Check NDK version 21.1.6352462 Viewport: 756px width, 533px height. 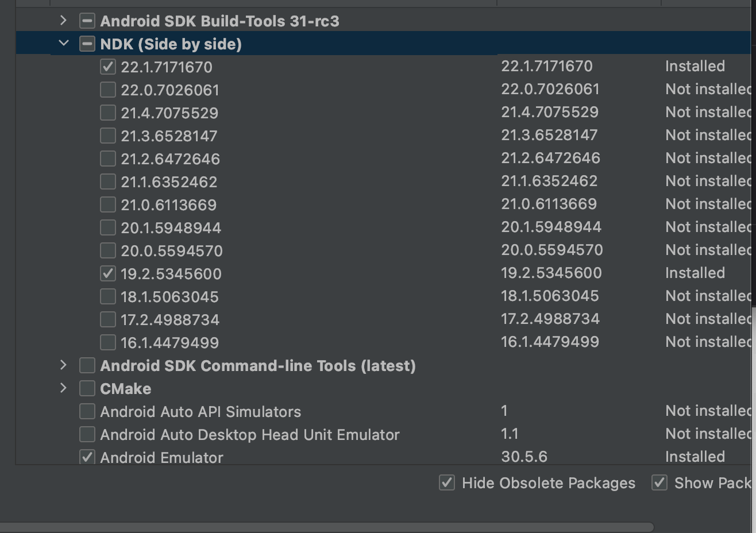(x=108, y=182)
